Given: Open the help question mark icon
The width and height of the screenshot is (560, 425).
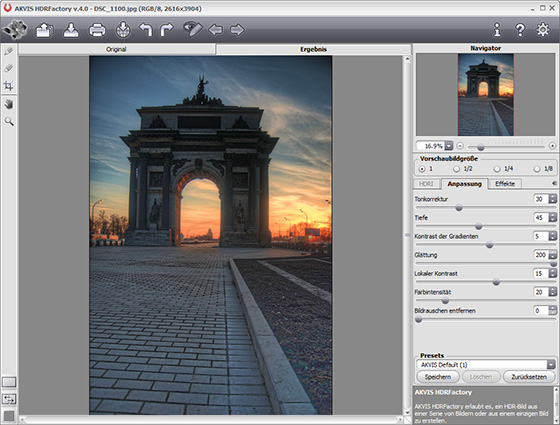Looking at the screenshot, I should pos(520,30).
